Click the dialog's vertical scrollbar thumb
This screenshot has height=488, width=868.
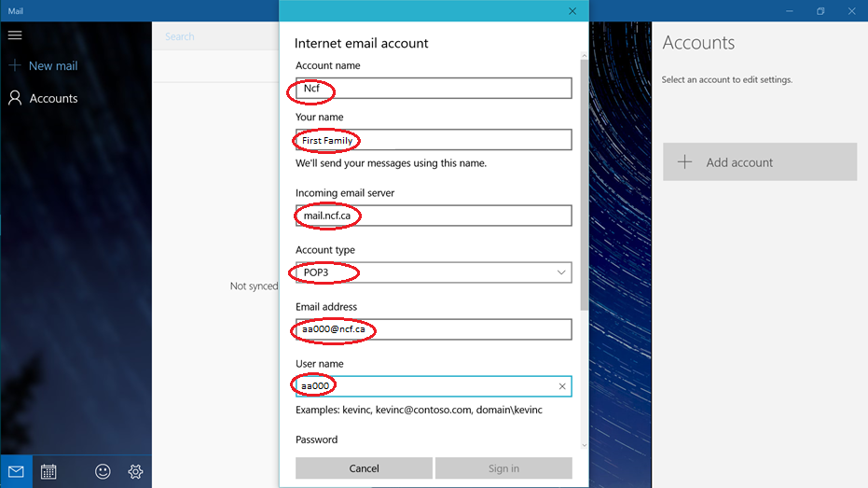[584, 186]
